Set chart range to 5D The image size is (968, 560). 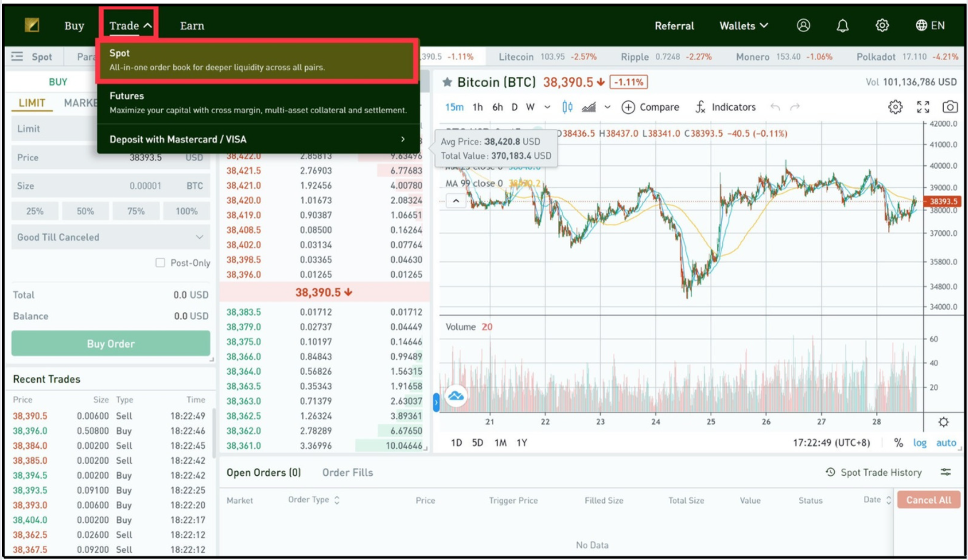point(478,442)
